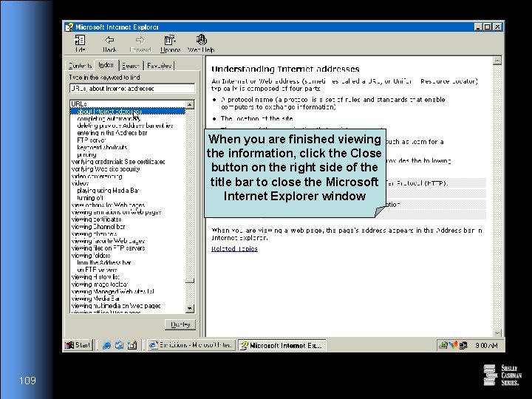This screenshot has width=532, height=399.
Task: Click the index list scrollbar thumb
Action: pyautogui.click(x=190, y=281)
